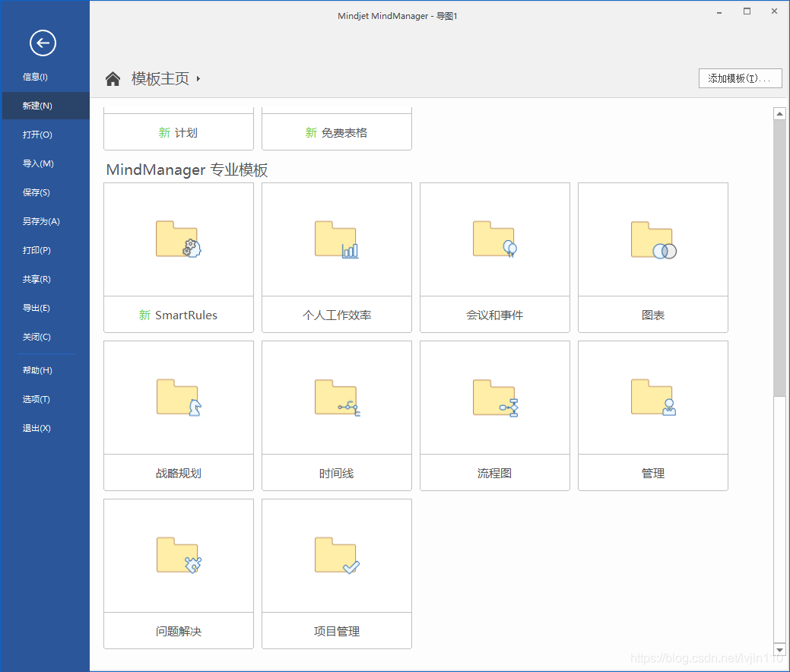
Task: Click the 战略规划 label
Action: pos(179,474)
